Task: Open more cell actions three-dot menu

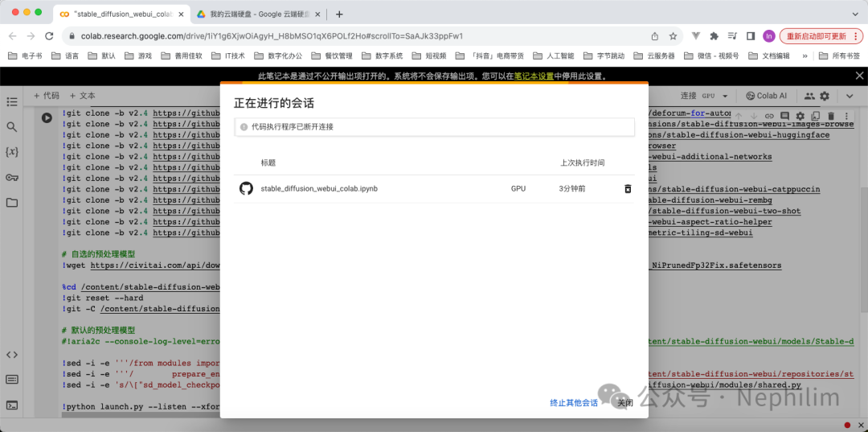Action: coord(845,116)
